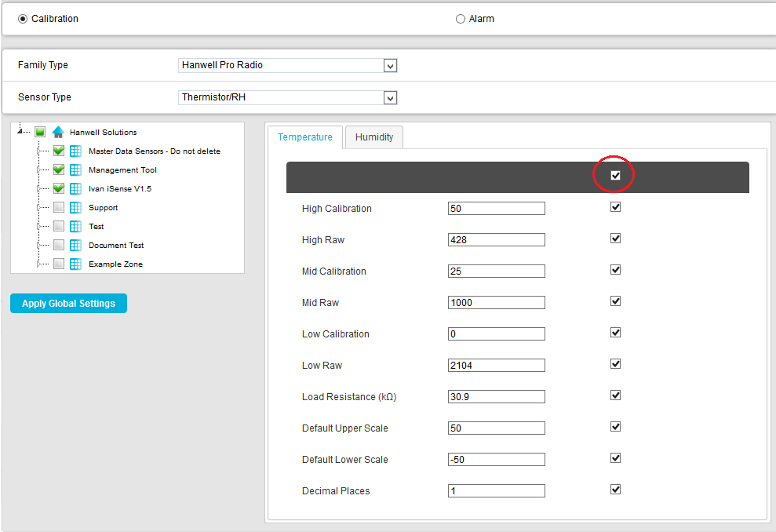The height and width of the screenshot is (532, 776).
Task: Select the Temperature tab
Action: coord(305,137)
